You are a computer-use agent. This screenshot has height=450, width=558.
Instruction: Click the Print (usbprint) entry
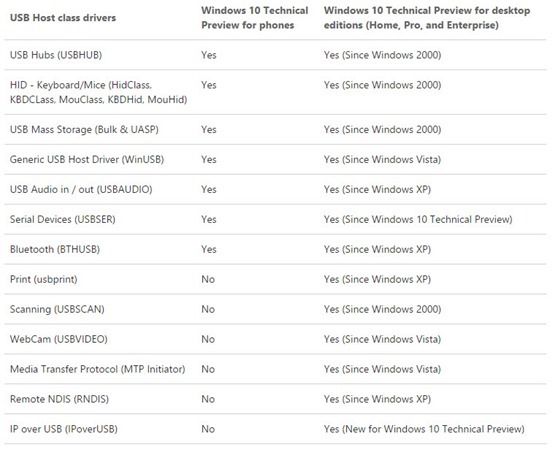43,279
